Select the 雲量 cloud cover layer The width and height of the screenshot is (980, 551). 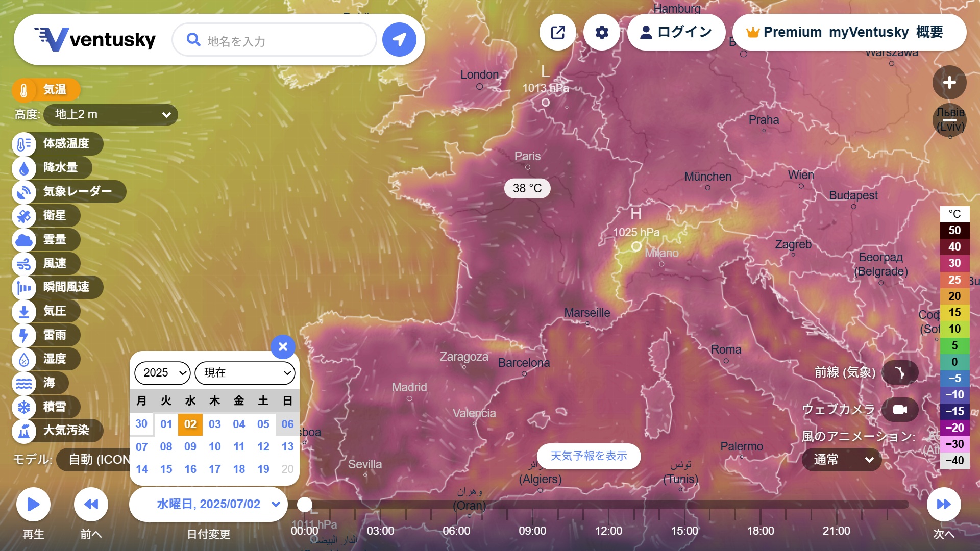point(46,240)
